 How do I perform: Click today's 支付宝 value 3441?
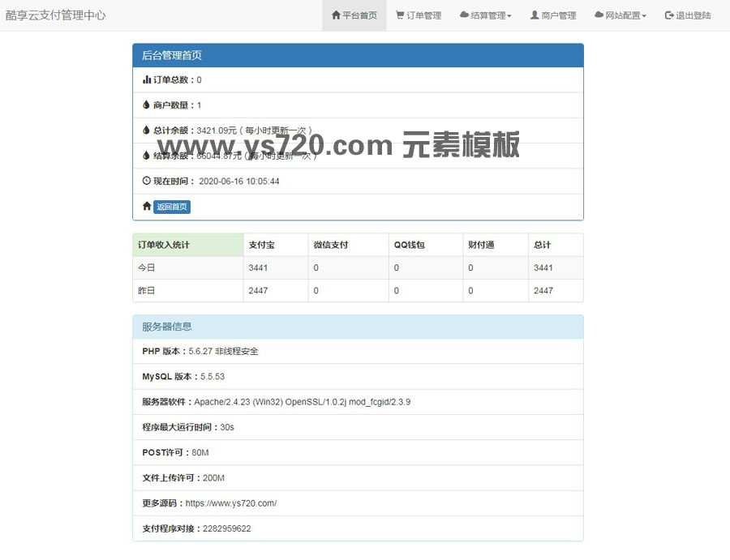(x=258, y=267)
